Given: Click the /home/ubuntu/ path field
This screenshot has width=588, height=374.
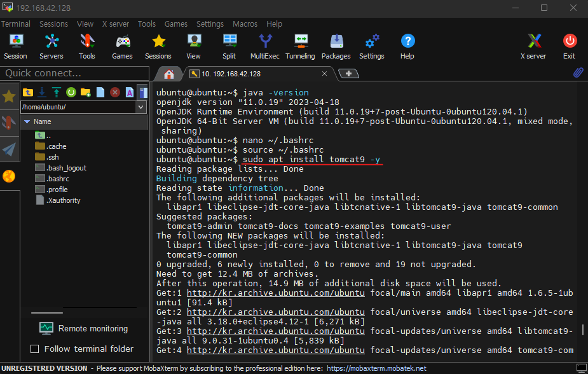Looking at the screenshot, I should [x=78, y=107].
